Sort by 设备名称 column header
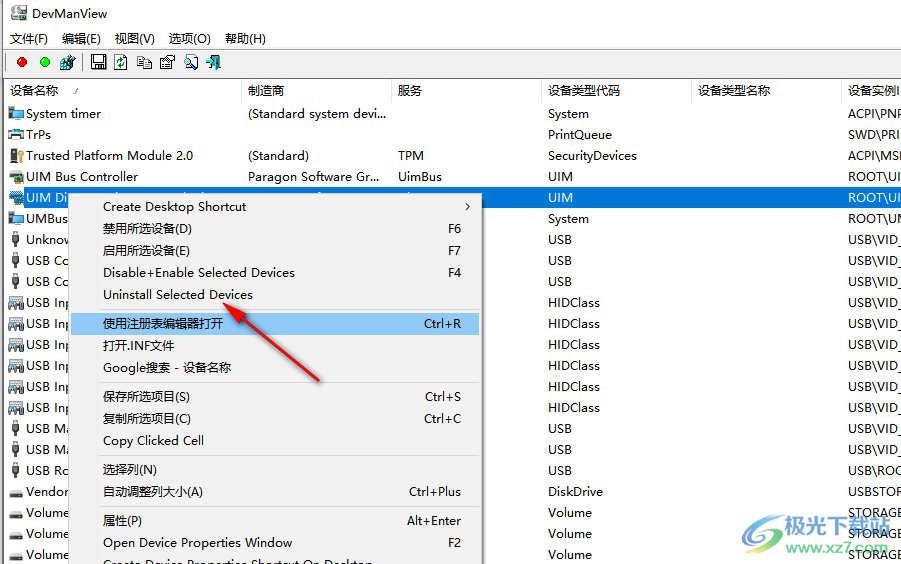 [123, 90]
